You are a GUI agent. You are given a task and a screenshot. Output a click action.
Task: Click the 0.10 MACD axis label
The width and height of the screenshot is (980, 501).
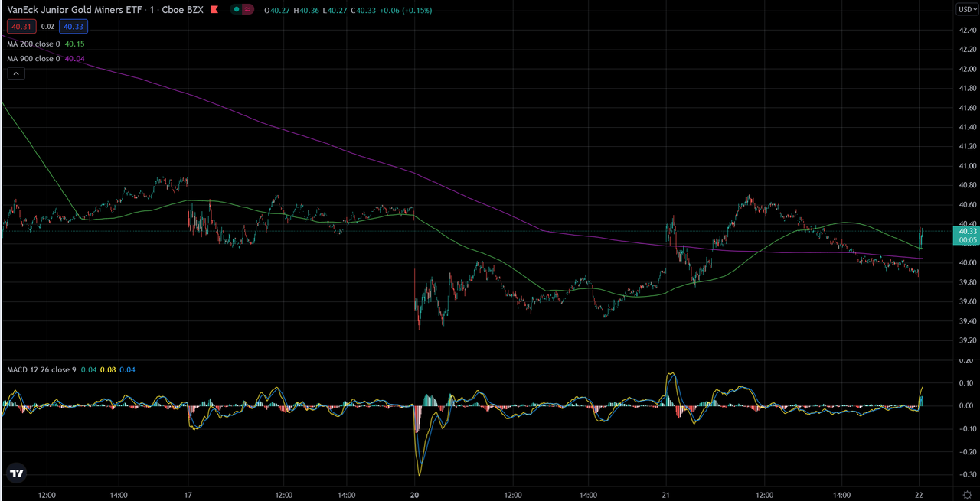tap(966, 382)
